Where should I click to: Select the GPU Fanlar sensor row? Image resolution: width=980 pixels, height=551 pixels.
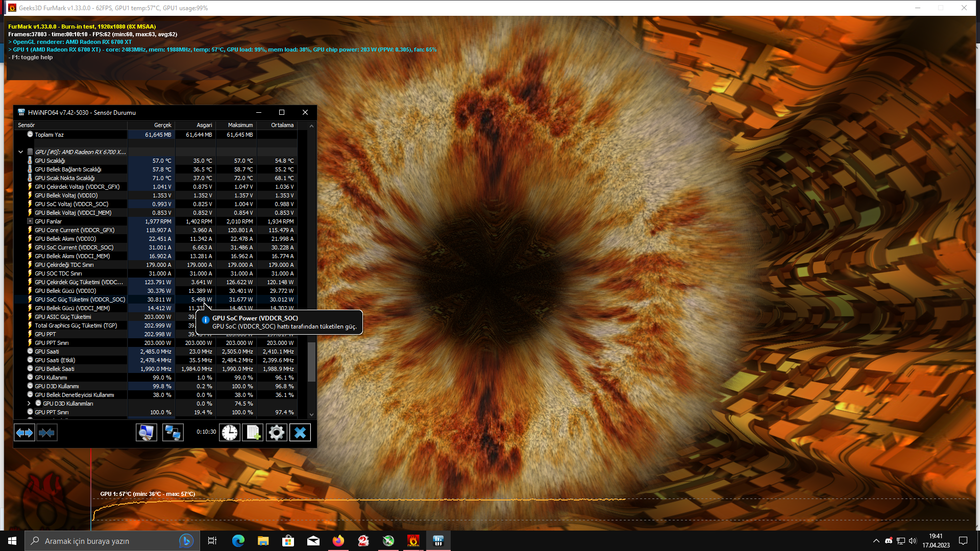48,221
